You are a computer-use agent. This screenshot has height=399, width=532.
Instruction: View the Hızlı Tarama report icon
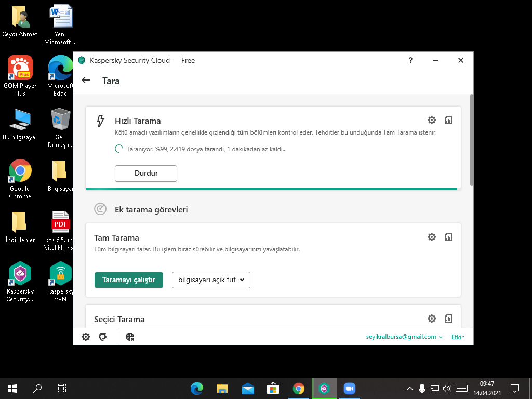448,120
